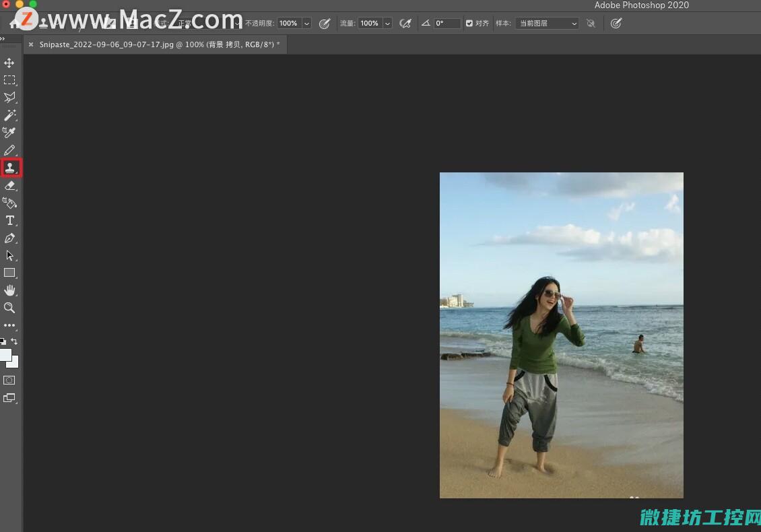
Task: Select the Polygonal Lasso tool
Action: tap(9, 98)
